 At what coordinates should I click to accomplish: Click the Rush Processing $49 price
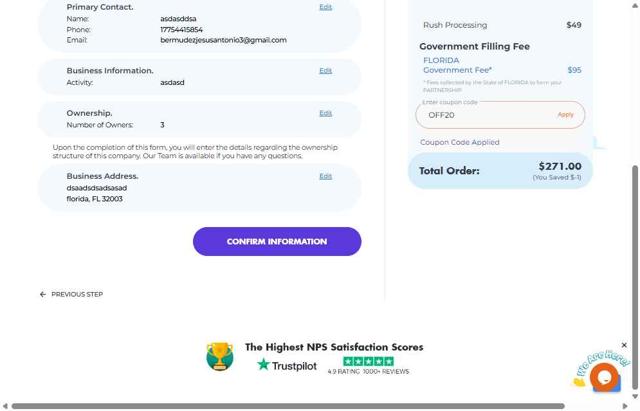(573, 25)
